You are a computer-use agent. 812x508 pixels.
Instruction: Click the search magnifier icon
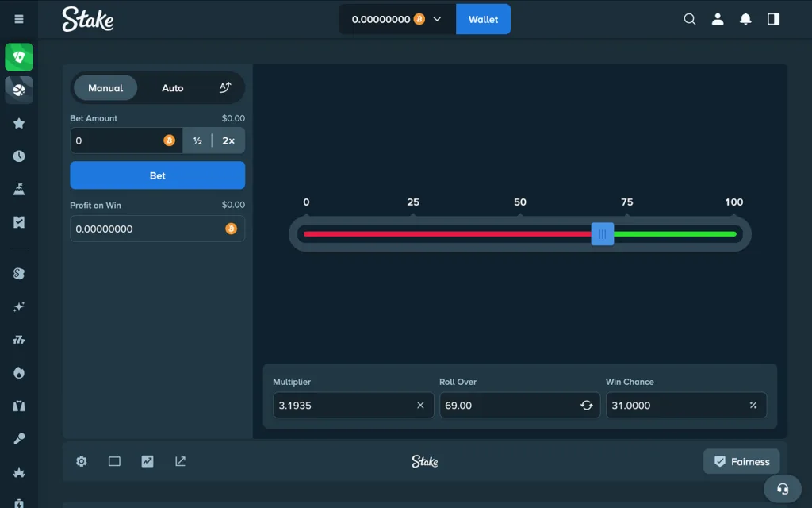pos(689,19)
